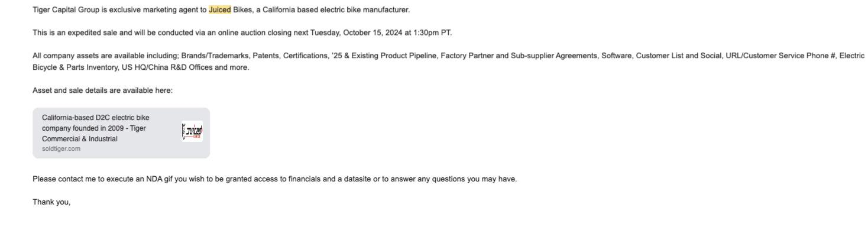The image size is (868, 227).
Task: Click the soldtiger.com domain text
Action: 61,149
